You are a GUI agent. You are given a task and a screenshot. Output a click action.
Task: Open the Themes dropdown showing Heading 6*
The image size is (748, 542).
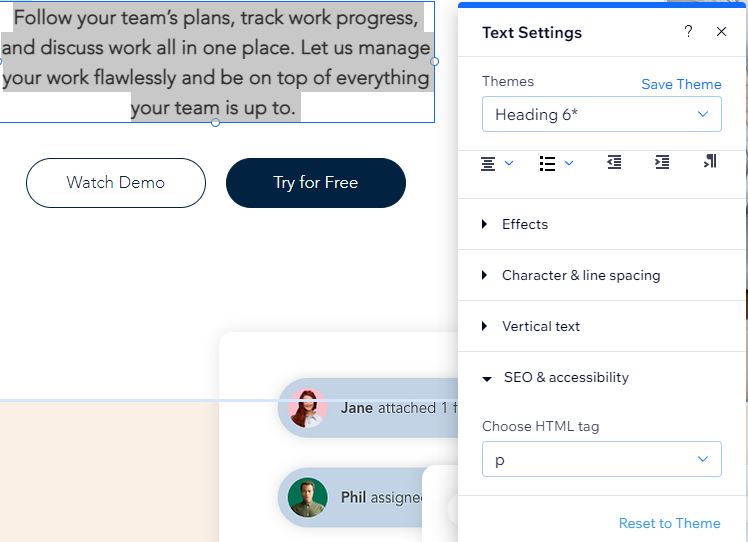pos(601,114)
